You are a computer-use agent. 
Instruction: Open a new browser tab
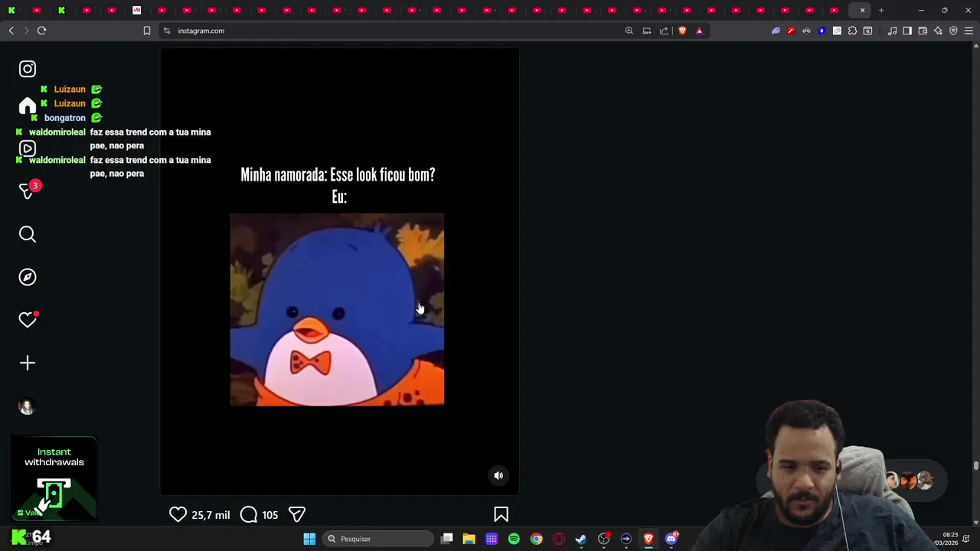[881, 10]
